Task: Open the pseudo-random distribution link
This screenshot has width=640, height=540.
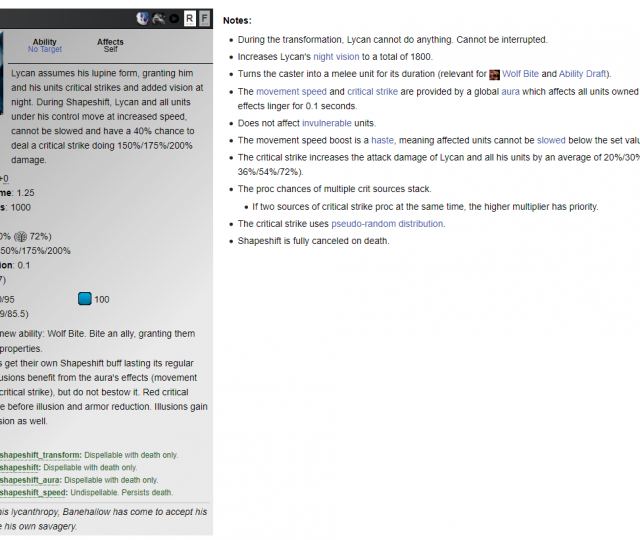Action: click(x=386, y=224)
